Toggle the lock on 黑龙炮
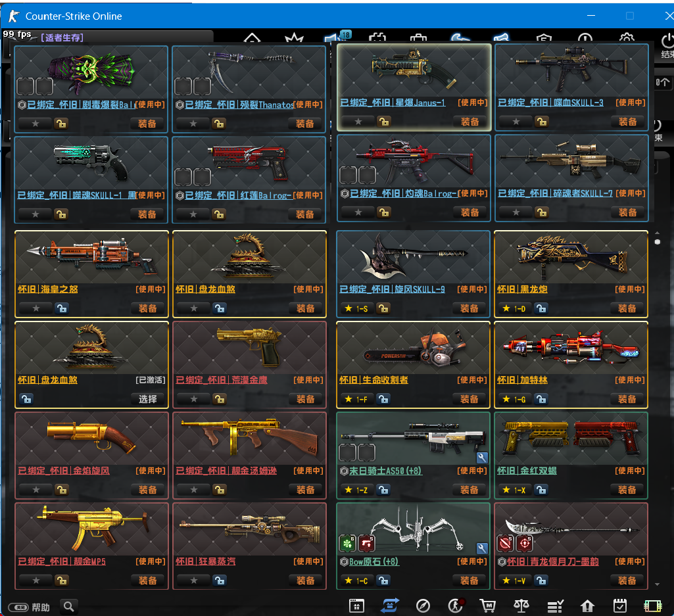Image resolution: width=674 pixels, height=616 pixels. [x=541, y=308]
